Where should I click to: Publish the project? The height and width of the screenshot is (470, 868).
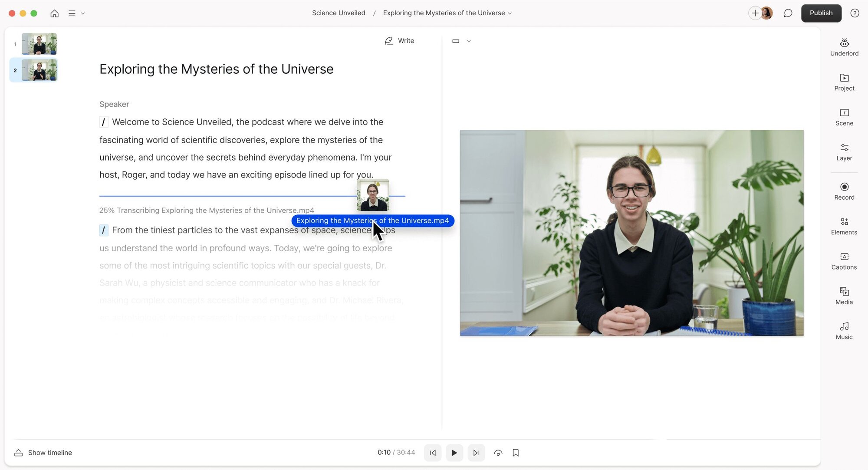821,13
